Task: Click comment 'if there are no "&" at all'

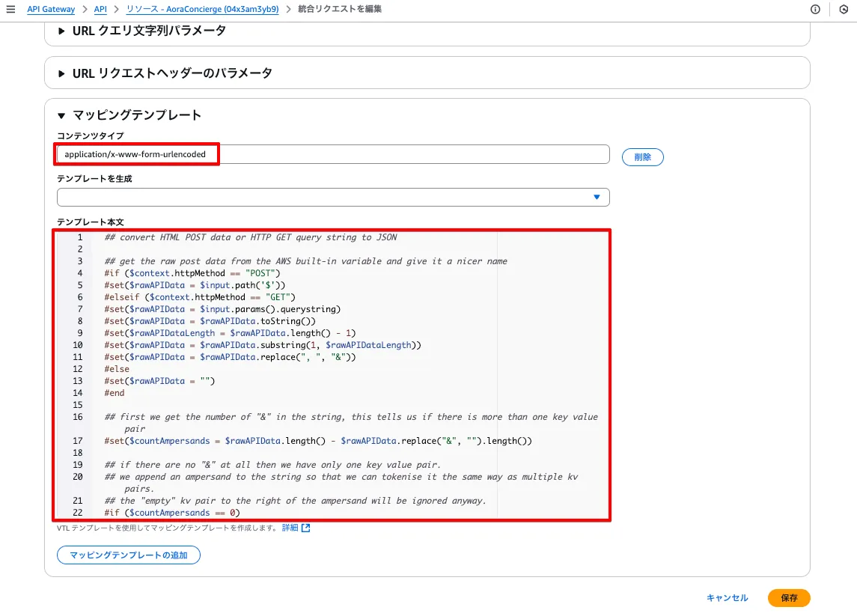Action: tap(272, 465)
